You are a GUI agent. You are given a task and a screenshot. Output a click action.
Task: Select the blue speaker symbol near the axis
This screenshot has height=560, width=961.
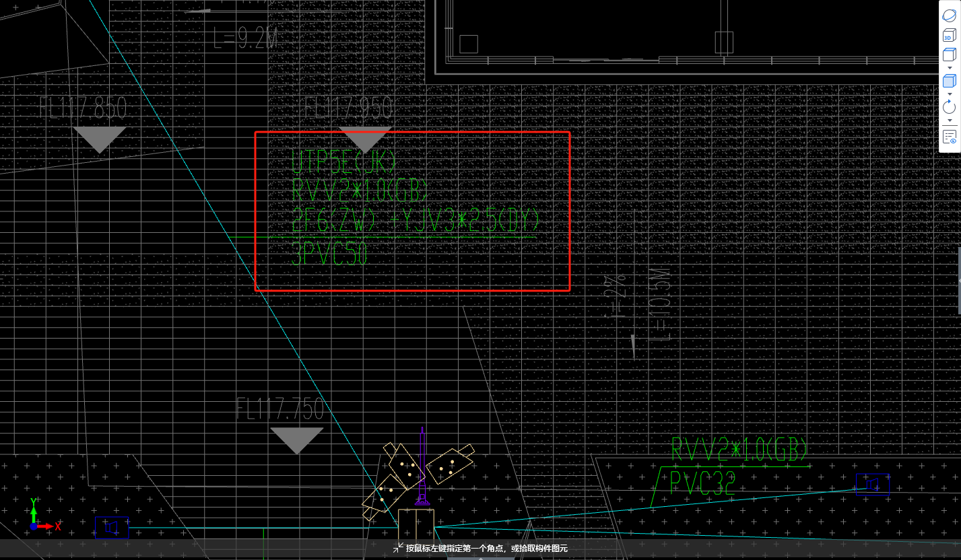pyautogui.click(x=112, y=528)
